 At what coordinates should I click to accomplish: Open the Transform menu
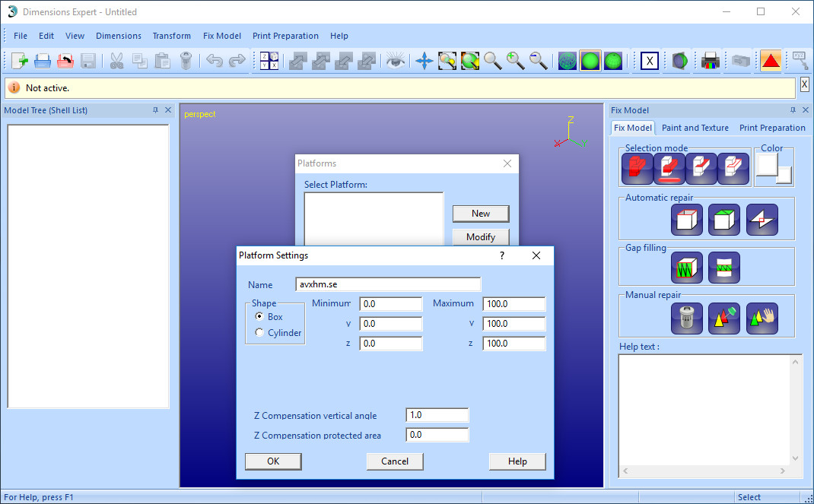pos(171,36)
